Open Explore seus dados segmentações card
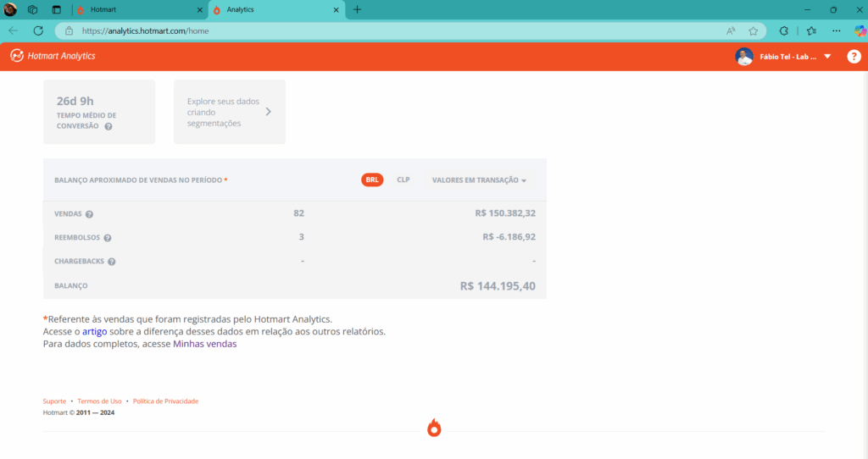This screenshot has width=868, height=459. pyautogui.click(x=230, y=112)
